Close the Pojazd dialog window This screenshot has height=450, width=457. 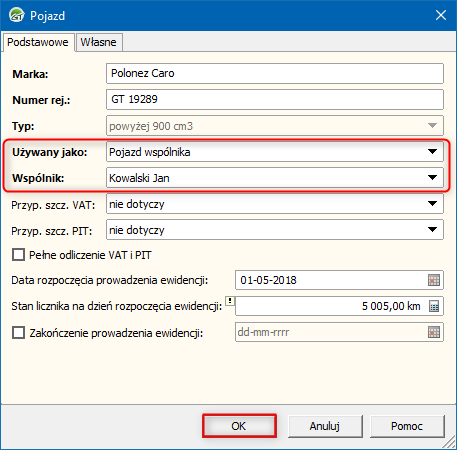pyautogui.click(x=441, y=15)
